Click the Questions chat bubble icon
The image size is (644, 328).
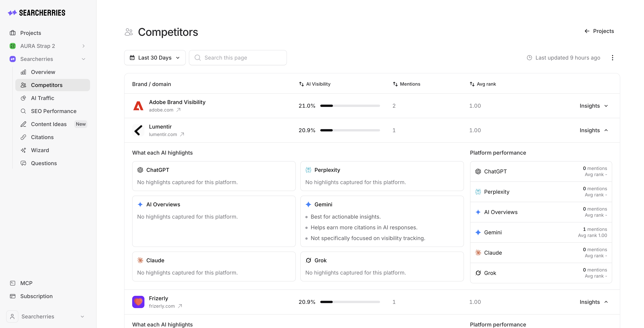[x=23, y=163]
